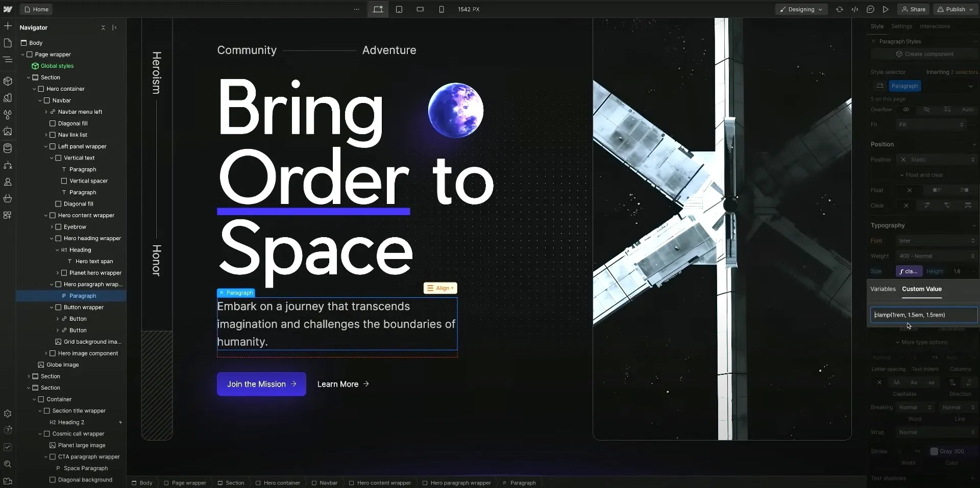Open the Pages panel icon
The width and height of the screenshot is (980, 488).
pyautogui.click(x=8, y=43)
